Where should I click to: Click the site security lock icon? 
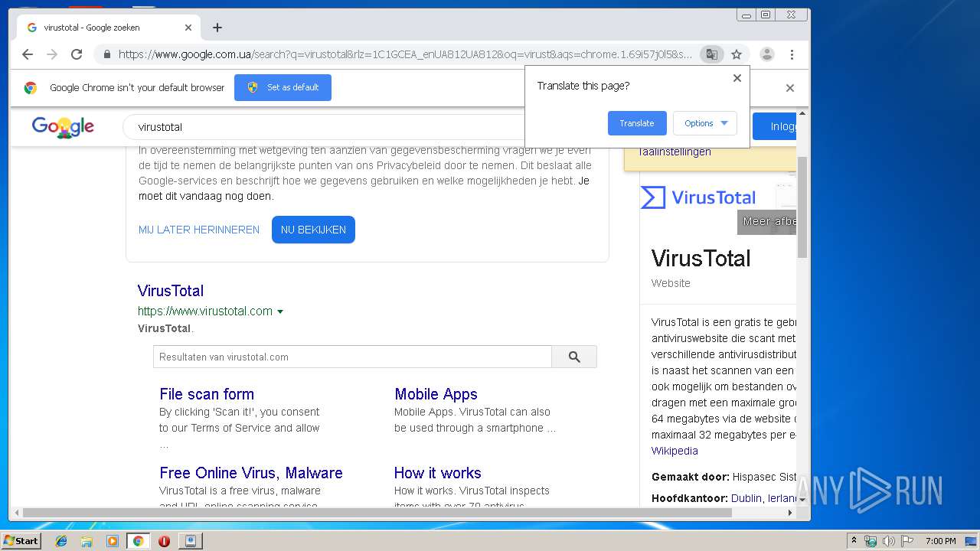(106, 54)
